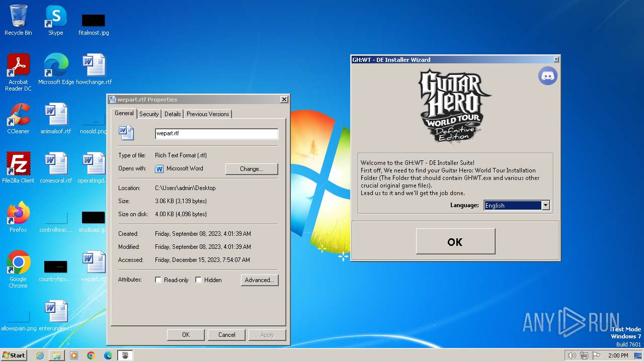The width and height of the screenshot is (644, 362).
Task: Click size value 3.06 KB (3,139 bytes)
Action: pyautogui.click(x=181, y=201)
